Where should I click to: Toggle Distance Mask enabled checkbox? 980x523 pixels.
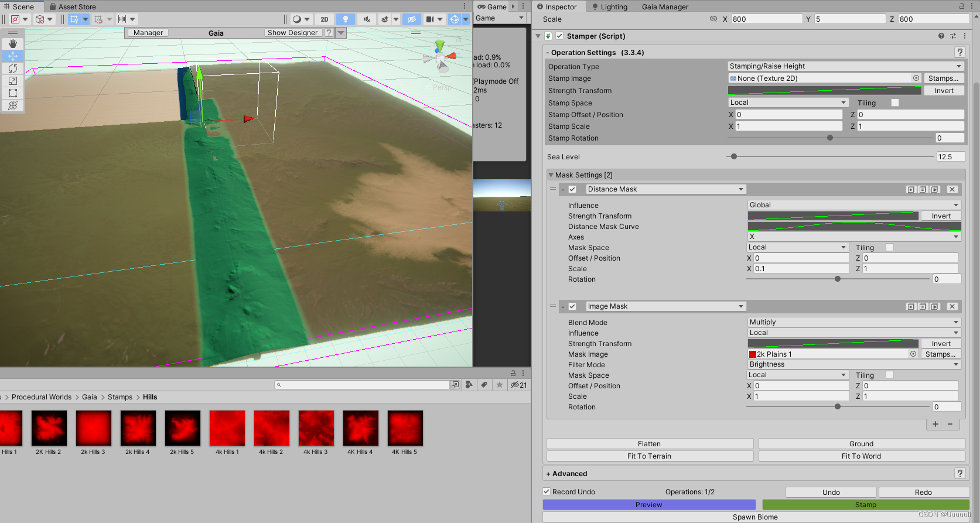point(573,189)
